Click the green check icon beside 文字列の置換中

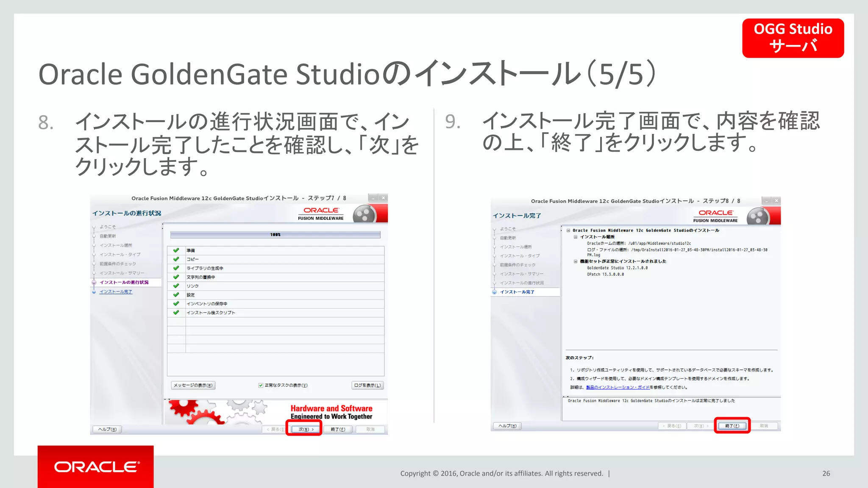176,277
